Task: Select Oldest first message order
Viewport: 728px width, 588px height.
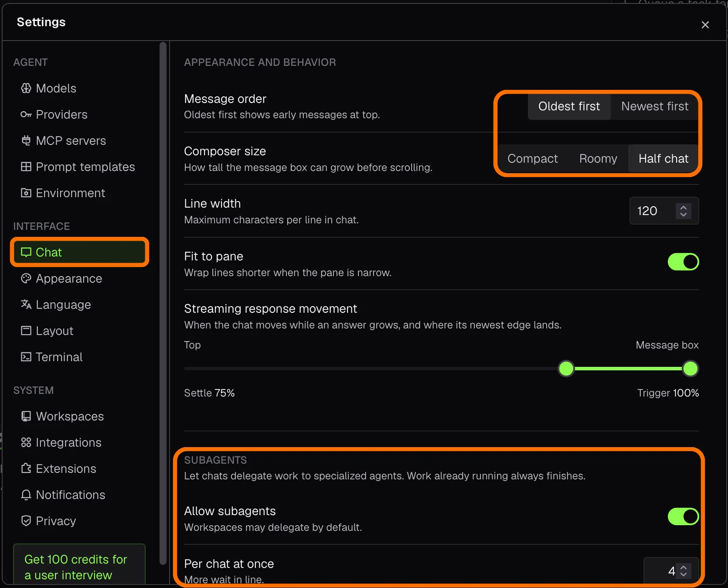Action: point(569,106)
